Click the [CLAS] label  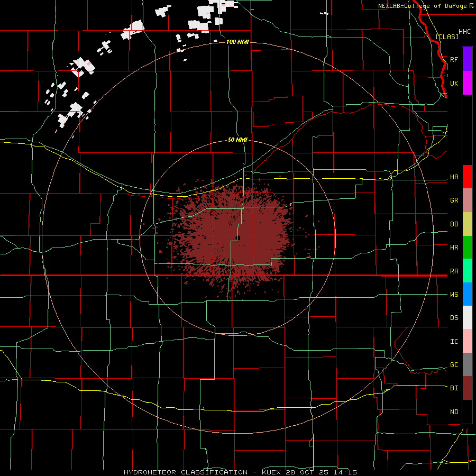(447, 36)
